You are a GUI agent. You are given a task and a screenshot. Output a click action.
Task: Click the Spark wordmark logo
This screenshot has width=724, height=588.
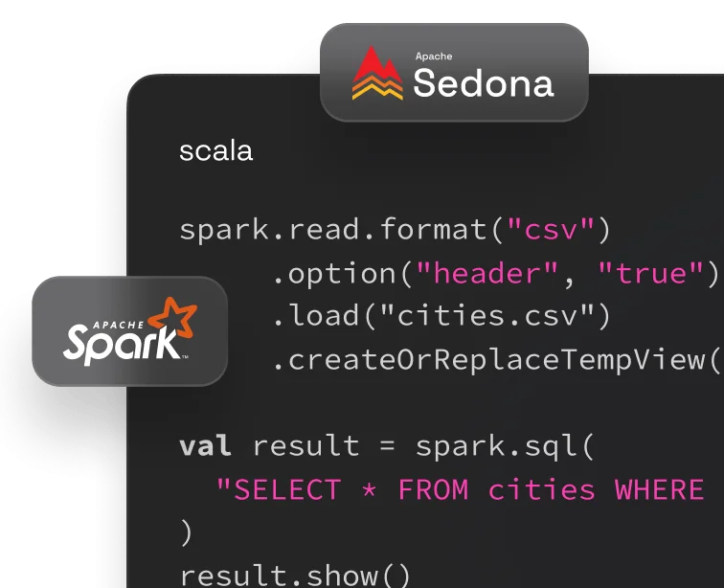tap(119, 340)
